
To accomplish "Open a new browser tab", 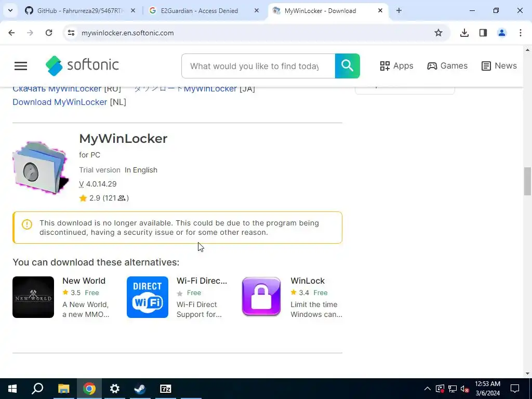I will (x=399, y=11).
